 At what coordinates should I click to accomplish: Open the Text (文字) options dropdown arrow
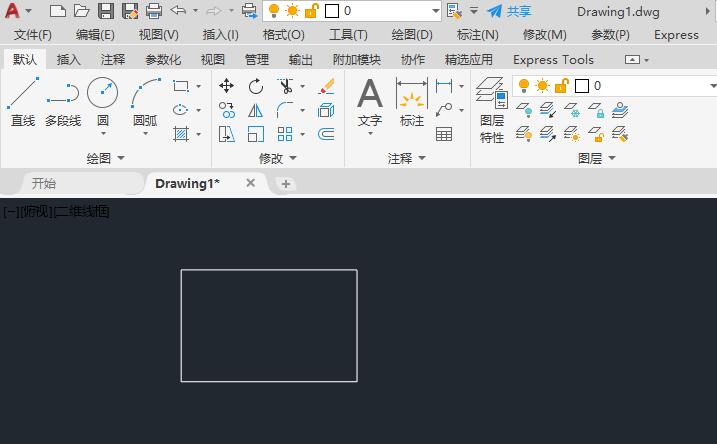pos(370,134)
